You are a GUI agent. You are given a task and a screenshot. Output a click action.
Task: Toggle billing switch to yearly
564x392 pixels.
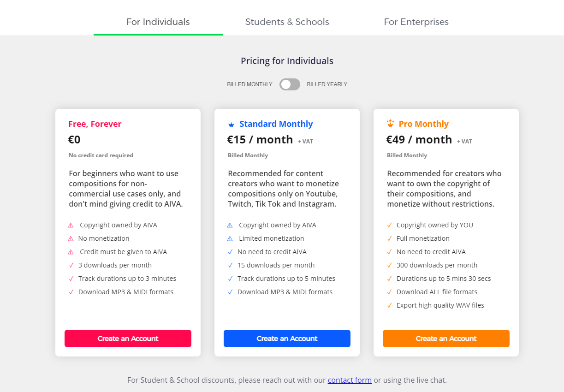click(290, 84)
